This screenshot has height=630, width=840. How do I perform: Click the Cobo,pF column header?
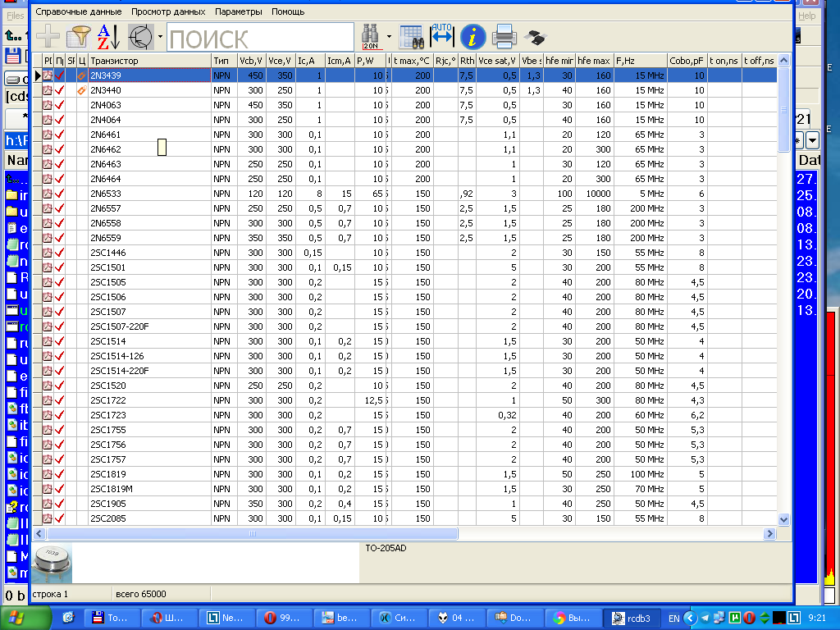(687, 61)
